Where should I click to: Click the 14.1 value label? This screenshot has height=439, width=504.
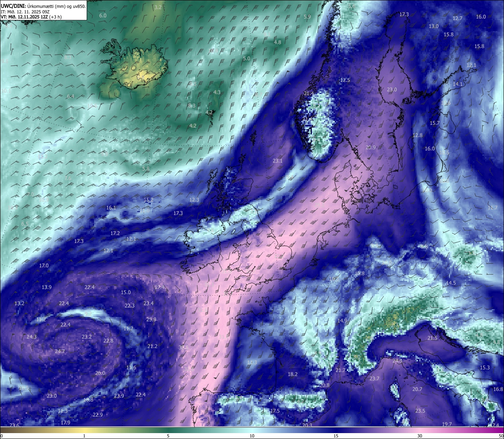pos(458,84)
